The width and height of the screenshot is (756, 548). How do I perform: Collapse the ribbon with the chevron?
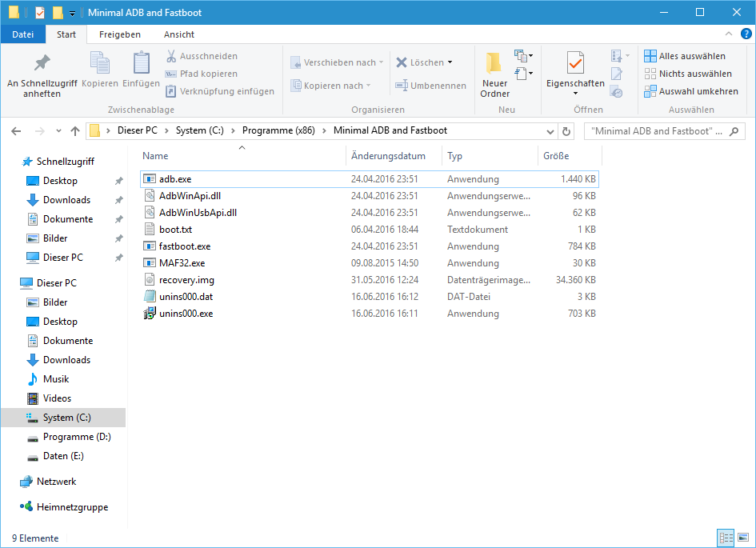click(x=729, y=34)
